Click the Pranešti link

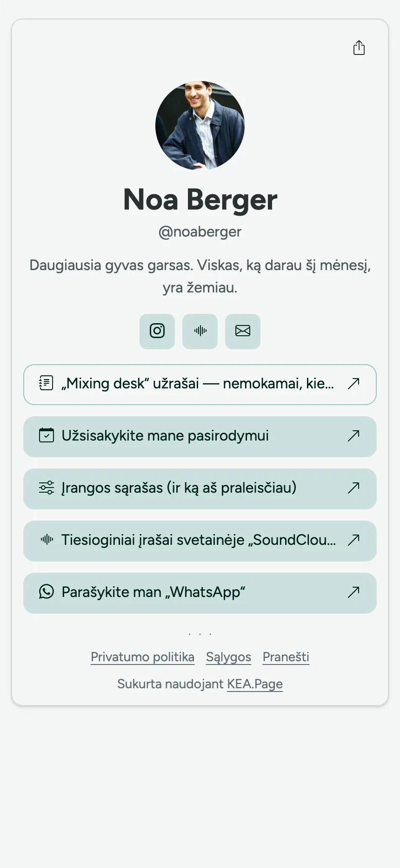(286, 657)
